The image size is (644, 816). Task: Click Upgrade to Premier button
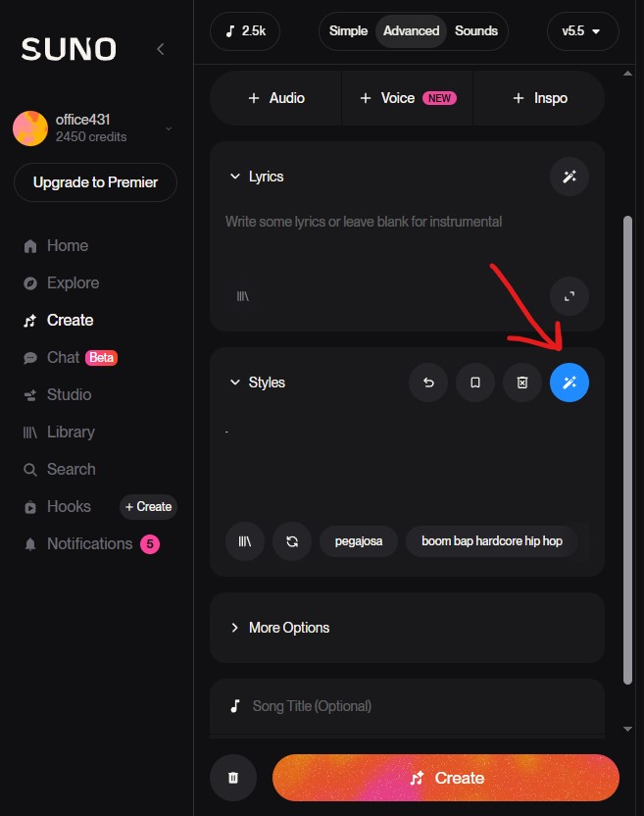pos(95,182)
